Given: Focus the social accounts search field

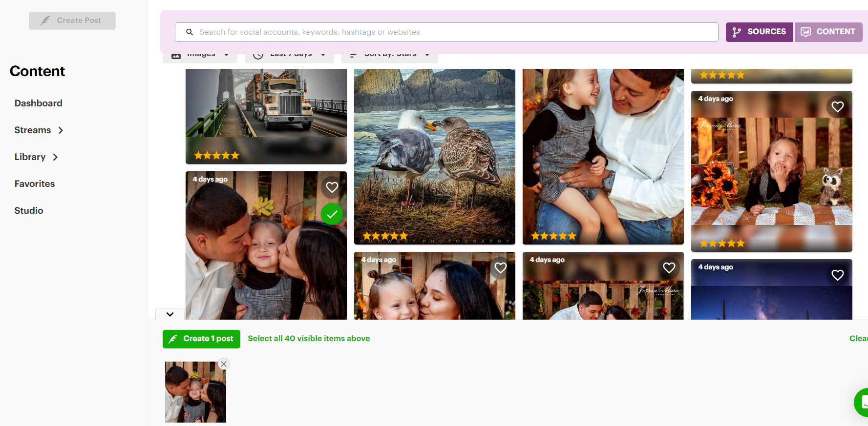Looking at the screenshot, I should pyautogui.click(x=446, y=32).
